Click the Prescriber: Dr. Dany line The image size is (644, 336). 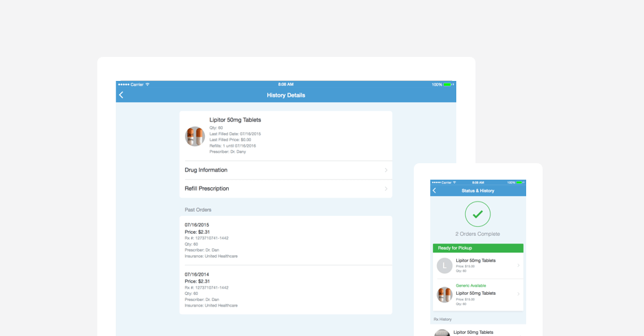[227, 152]
